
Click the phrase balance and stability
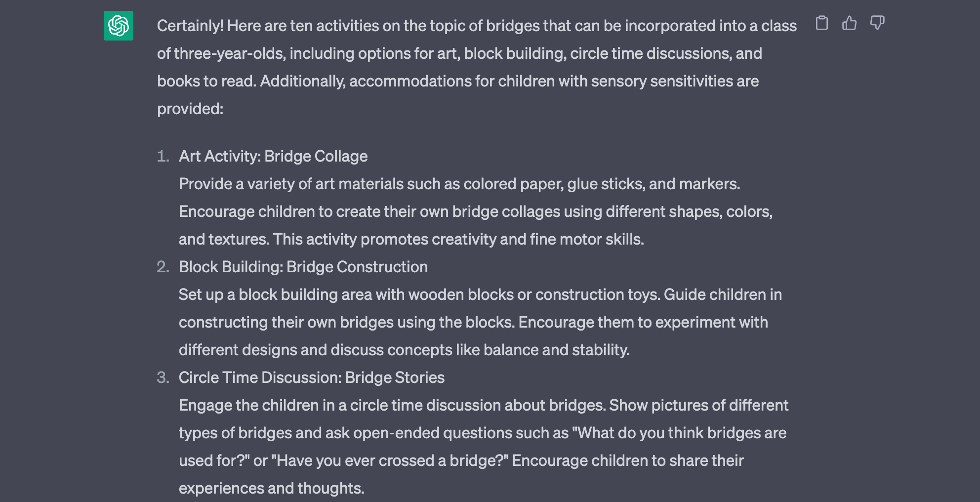(561, 350)
